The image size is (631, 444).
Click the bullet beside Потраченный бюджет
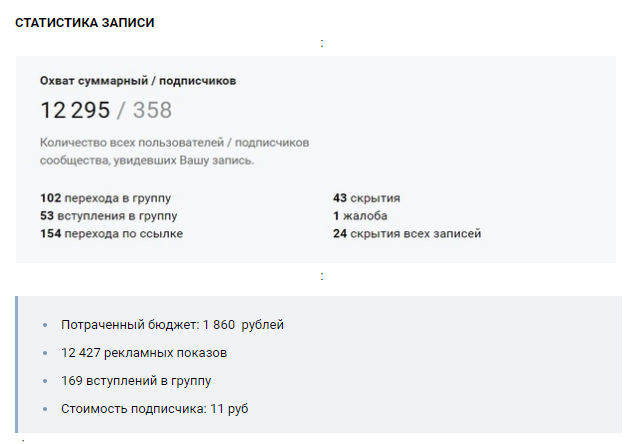(45, 325)
